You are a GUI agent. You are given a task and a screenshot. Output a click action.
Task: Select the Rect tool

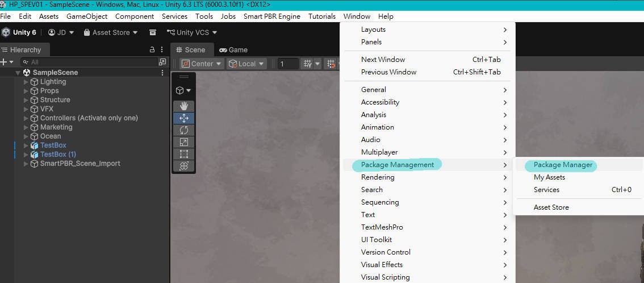183,154
